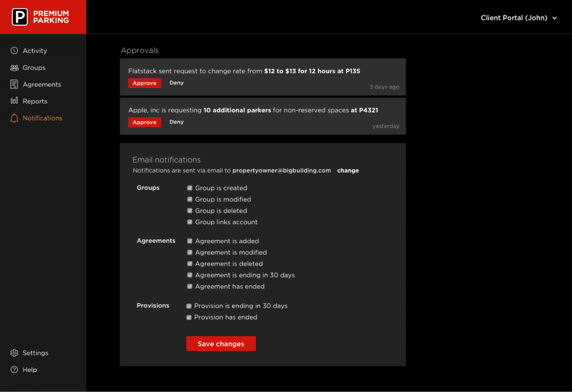The image size is (572, 392).
Task: Toggle 'Agreement is ending in 30 days' checkbox
Action: (x=190, y=275)
